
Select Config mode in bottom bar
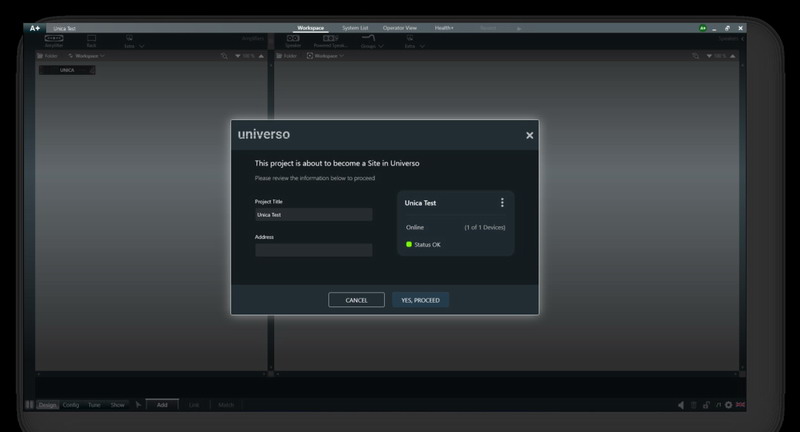coord(72,405)
